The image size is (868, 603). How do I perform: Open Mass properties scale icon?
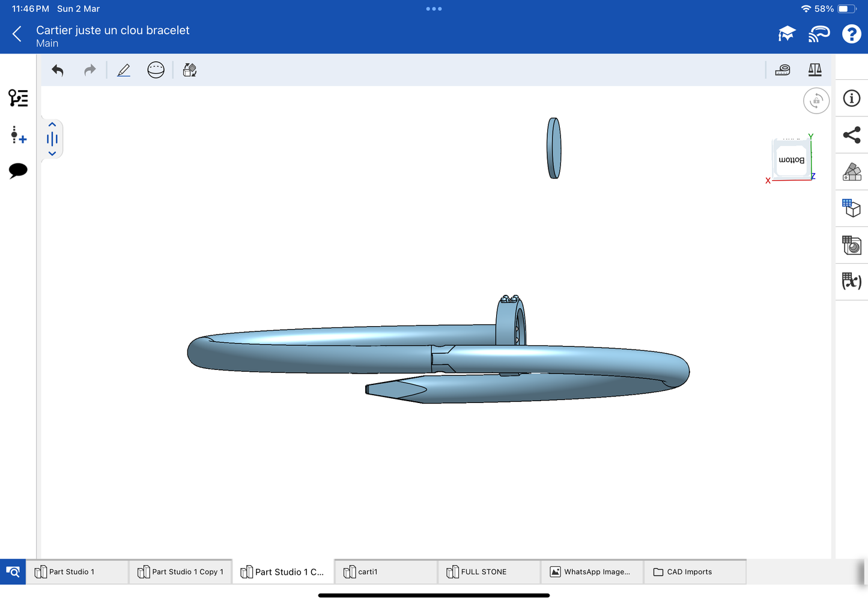click(x=815, y=70)
